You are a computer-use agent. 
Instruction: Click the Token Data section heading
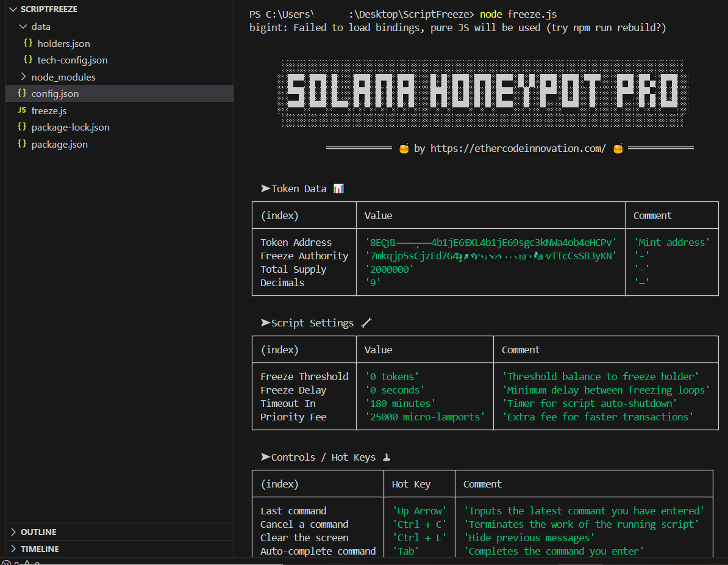click(302, 189)
